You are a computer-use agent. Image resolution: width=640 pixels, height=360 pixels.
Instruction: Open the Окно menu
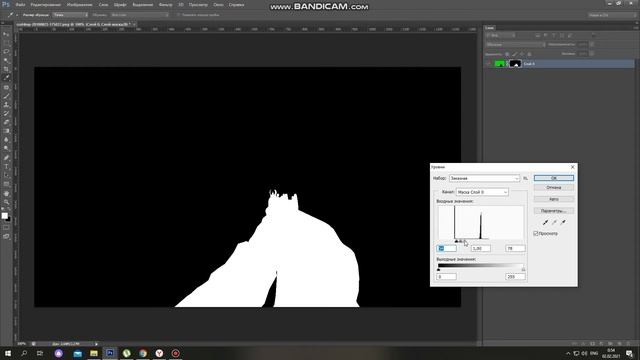[x=218, y=5]
